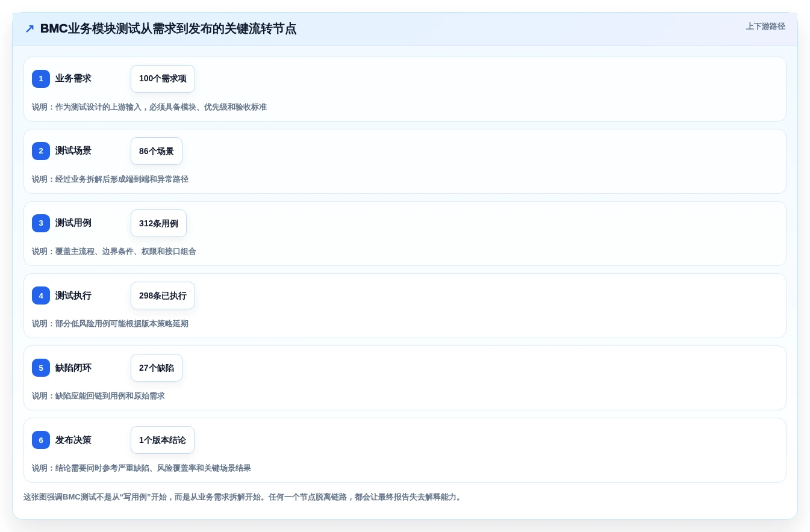The height and width of the screenshot is (532, 810).
Task: Select the 27个缺陷 chip
Action: click(x=157, y=368)
